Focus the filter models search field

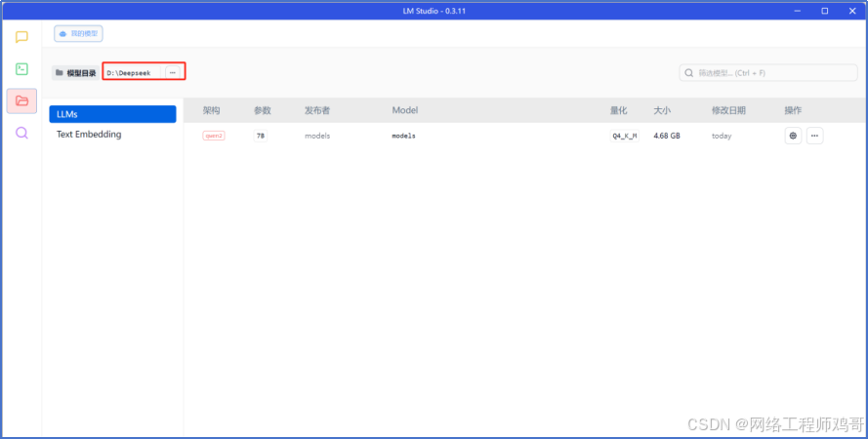768,73
